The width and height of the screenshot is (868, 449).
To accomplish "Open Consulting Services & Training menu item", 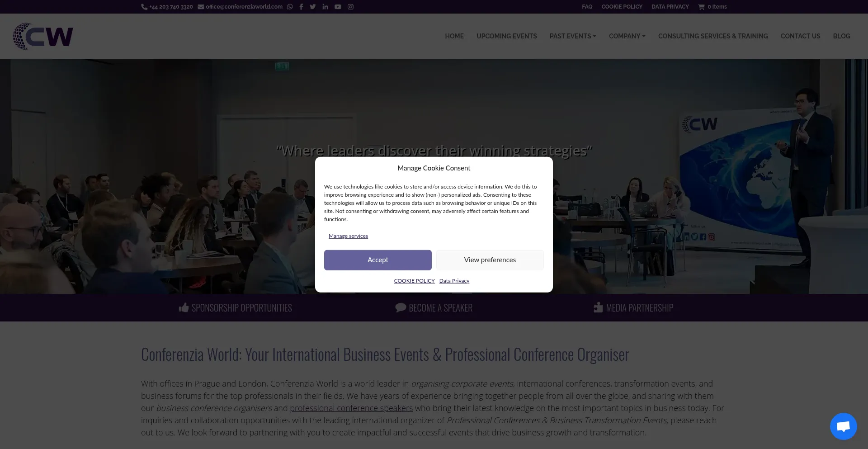I will coord(712,36).
